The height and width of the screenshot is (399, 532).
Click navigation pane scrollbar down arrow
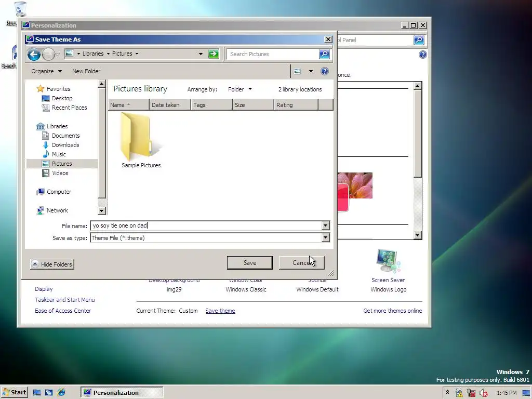coord(101,211)
